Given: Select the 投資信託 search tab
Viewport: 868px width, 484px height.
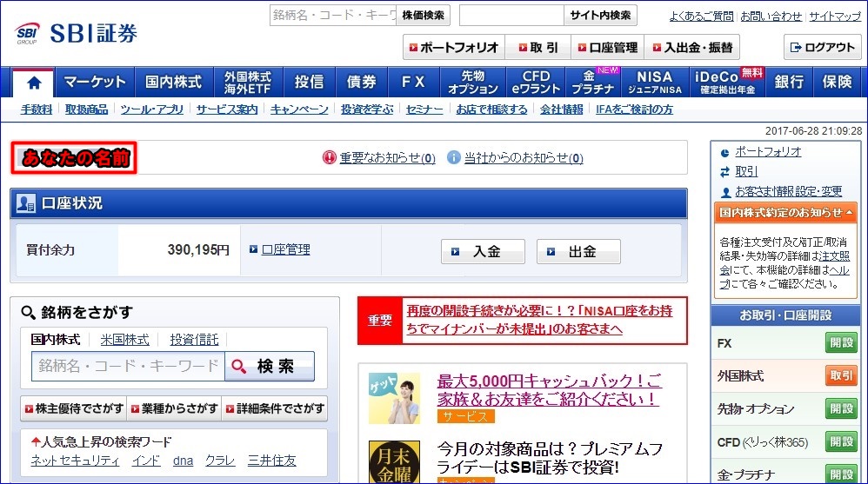Looking at the screenshot, I should 194,340.
